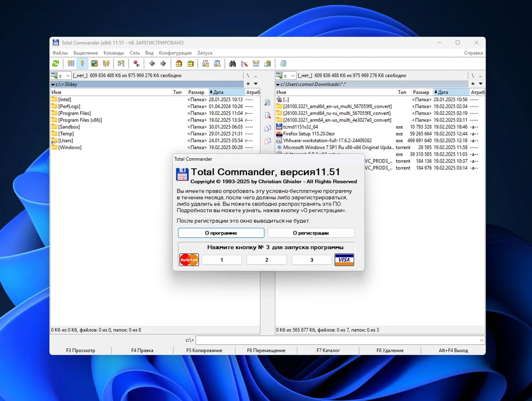Open the Команды menu

[x=114, y=53]
